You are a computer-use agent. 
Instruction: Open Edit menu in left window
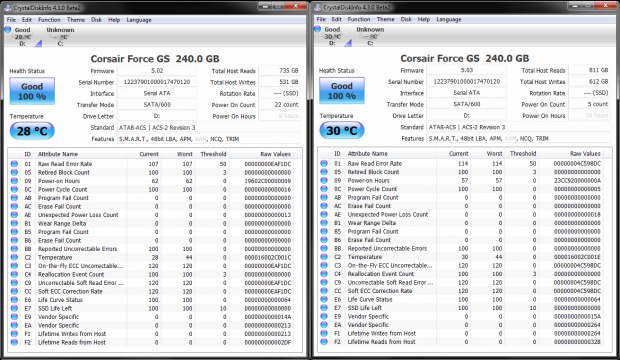pyautogui.click(x=26, y=20)
